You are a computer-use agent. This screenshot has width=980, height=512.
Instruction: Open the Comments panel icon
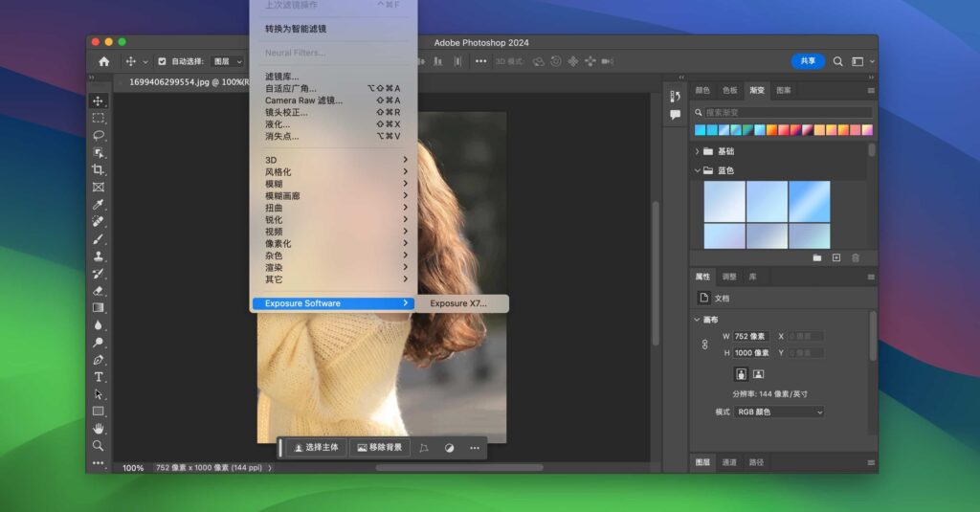click(x=675, y=115)
